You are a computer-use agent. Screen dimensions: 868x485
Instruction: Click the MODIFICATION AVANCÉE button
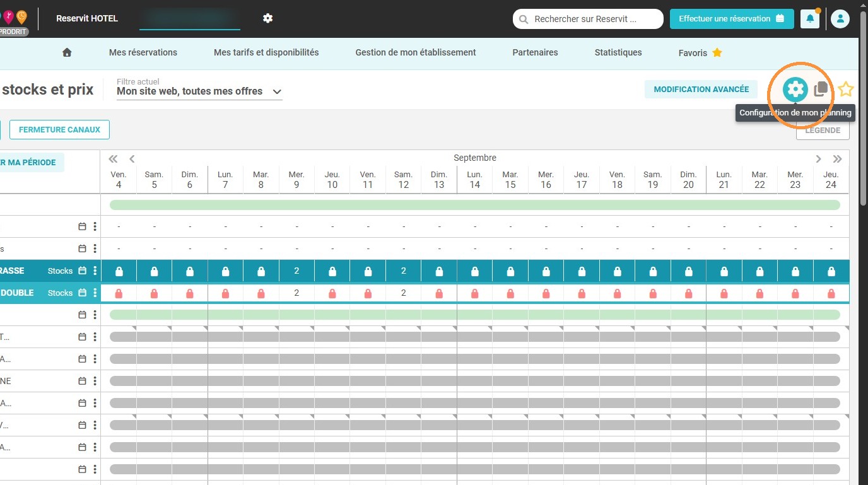point(701,90)
